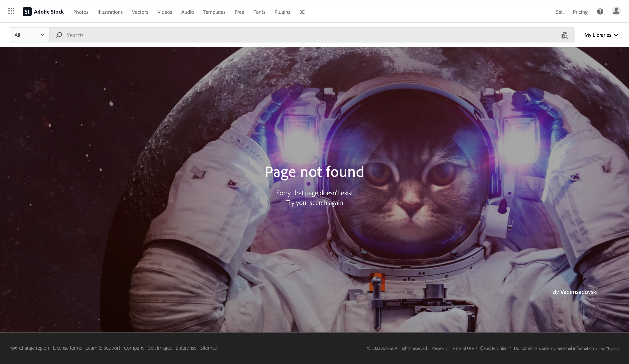The height and width of the screenshot is (364, 629).
Task: Go to the Vectors section
Action: [140, 12]
